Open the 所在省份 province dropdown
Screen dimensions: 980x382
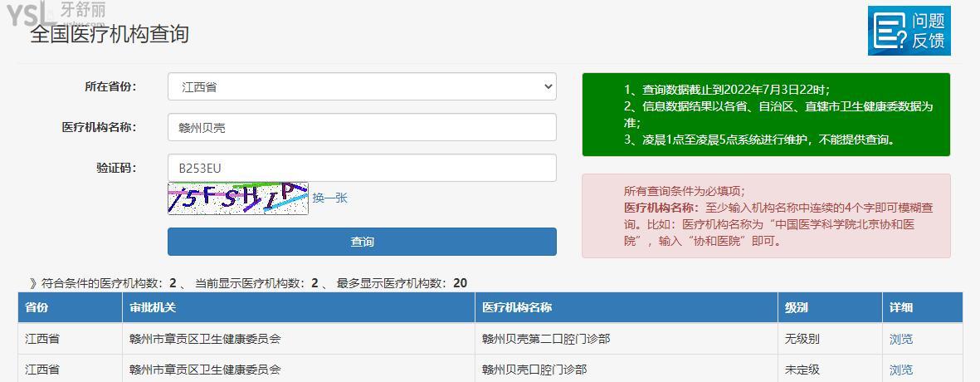click(x=362, y=87)
